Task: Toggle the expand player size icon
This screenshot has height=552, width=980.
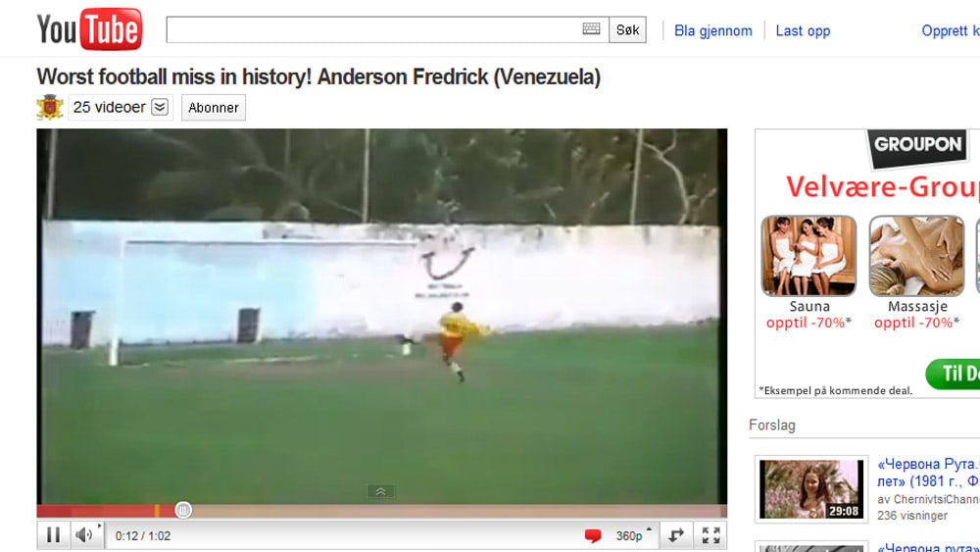Action: pos(676,535)
